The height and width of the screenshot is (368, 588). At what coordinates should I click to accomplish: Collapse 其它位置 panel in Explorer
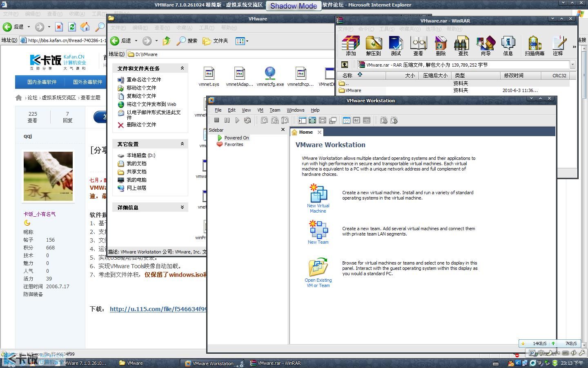(x=182, y=144)
